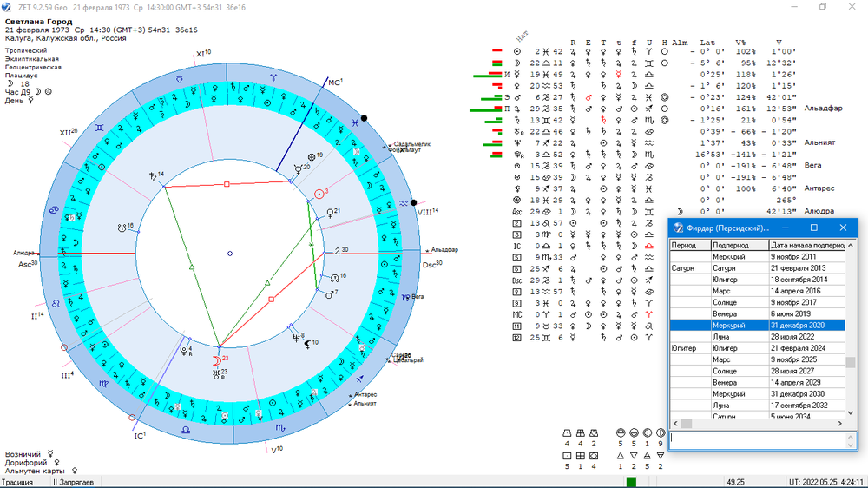Click into the Firdar text input box
This screenshot has height=488, width=868.
click(758, 440)
